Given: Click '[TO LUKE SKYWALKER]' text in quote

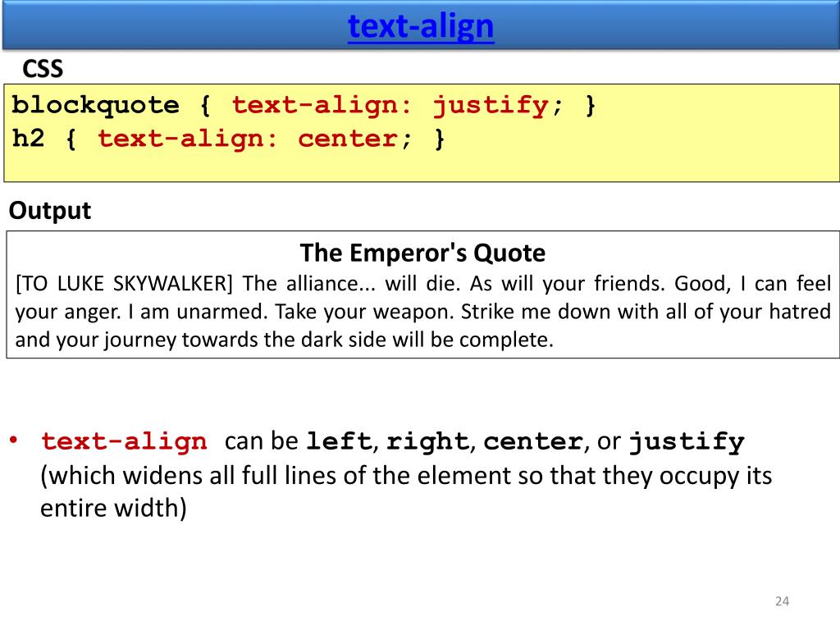Looking at the screenshot, I should [x=125, y=283].
